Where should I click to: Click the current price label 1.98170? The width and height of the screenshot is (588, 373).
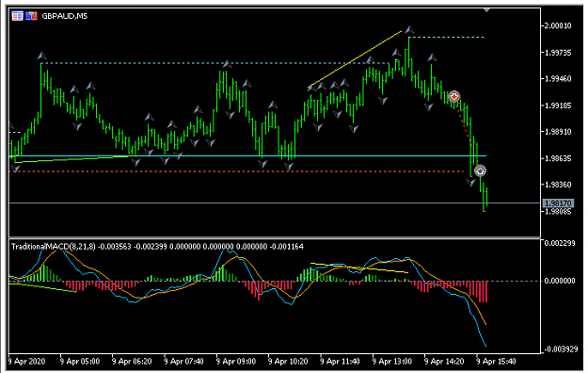coord(558,203)
